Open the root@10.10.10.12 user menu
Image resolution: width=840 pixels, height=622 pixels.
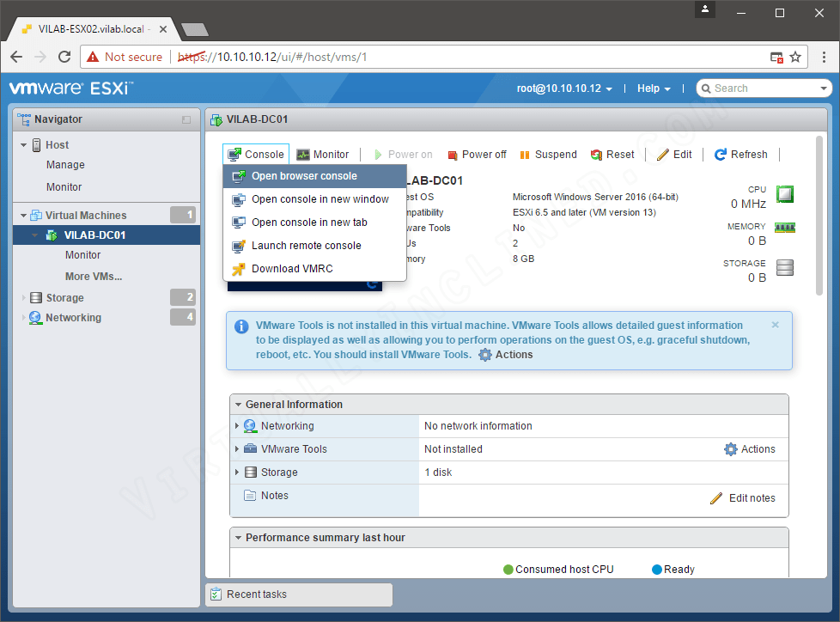click(564, 88)
